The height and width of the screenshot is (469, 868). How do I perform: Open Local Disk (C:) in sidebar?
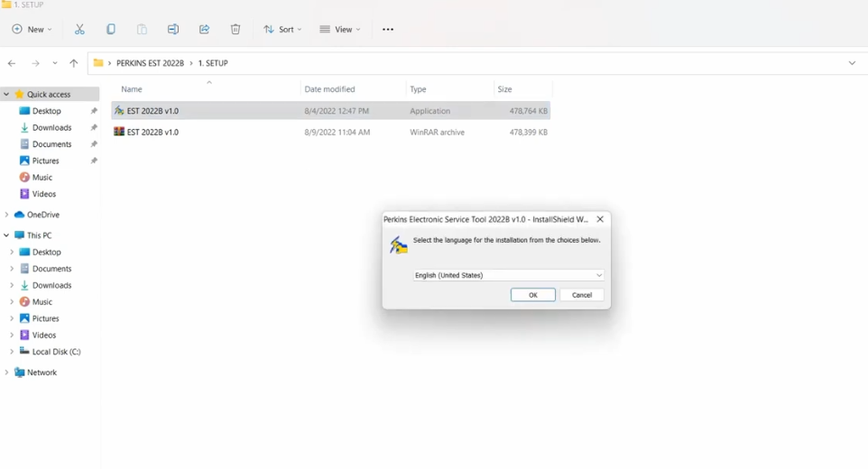click(x=57, y=351)
